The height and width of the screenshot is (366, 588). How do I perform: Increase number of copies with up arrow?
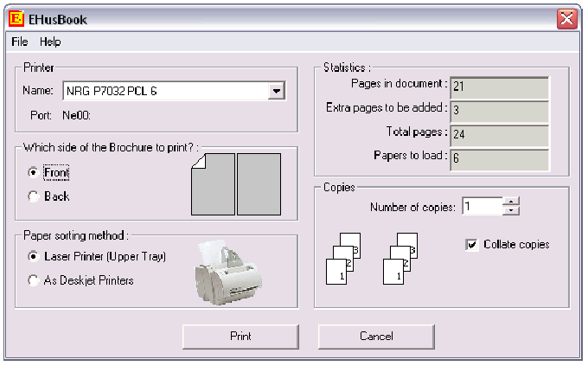point(511,202)
